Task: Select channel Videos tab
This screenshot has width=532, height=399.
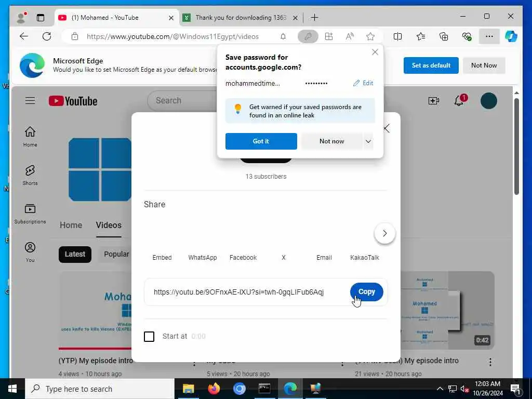Action: [109, 225]
